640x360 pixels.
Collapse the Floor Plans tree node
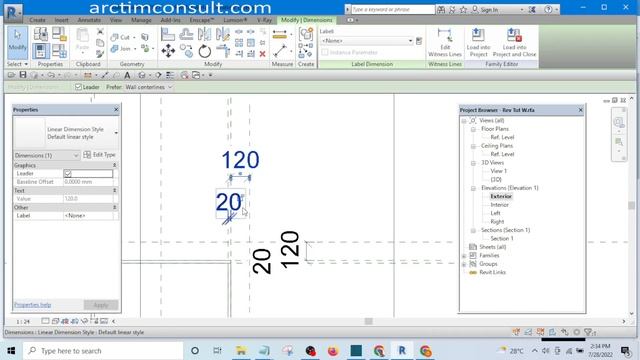(473, 129)
